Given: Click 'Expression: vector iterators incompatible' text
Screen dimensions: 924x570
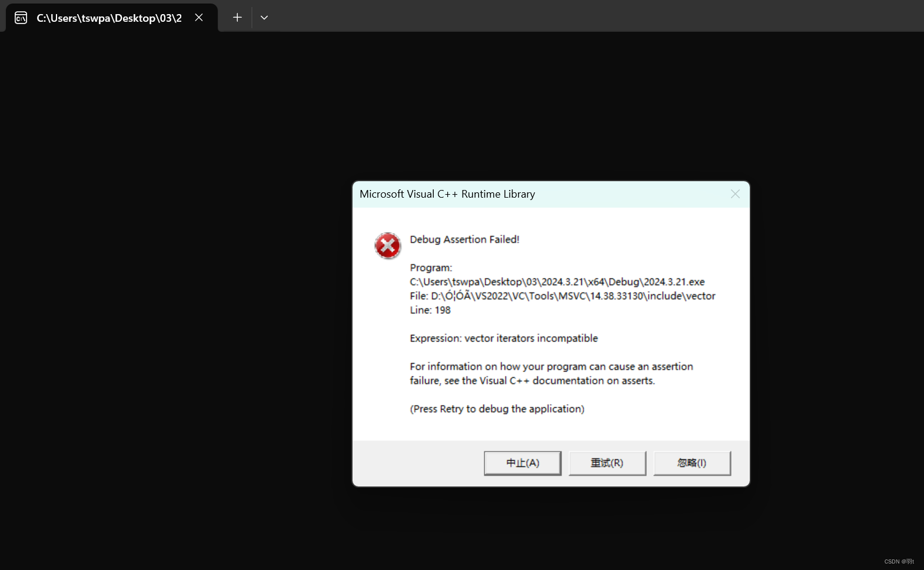Looking at the screenshot, I should click(504, 338).
